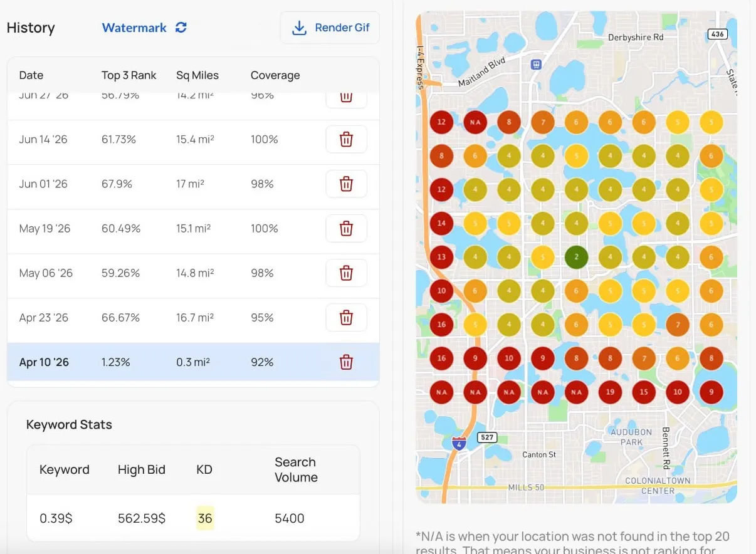
Task: Click the Sq Miles column header
Action: [x=197, y=75]
